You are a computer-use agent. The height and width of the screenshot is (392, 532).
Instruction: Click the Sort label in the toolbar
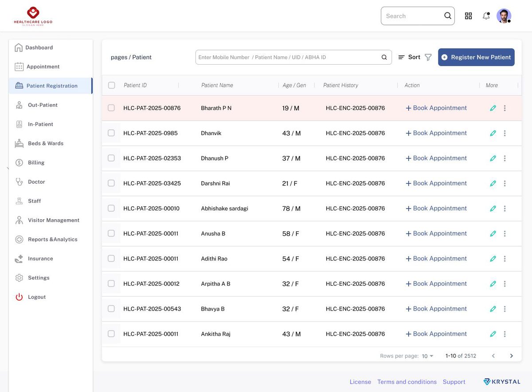(x=414, y=57)
